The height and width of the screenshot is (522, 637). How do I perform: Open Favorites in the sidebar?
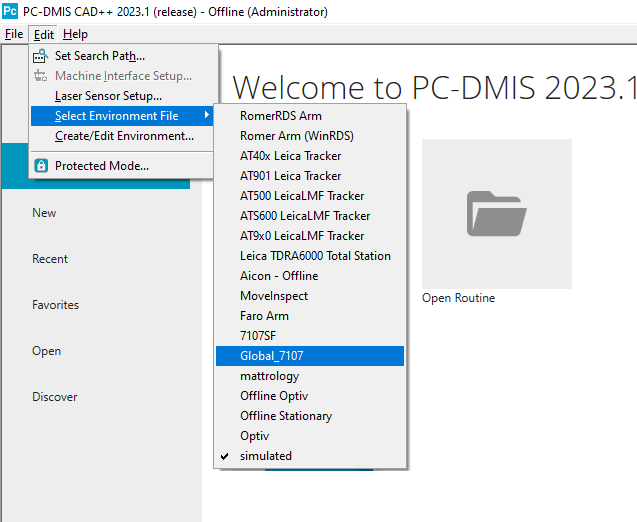55,305
